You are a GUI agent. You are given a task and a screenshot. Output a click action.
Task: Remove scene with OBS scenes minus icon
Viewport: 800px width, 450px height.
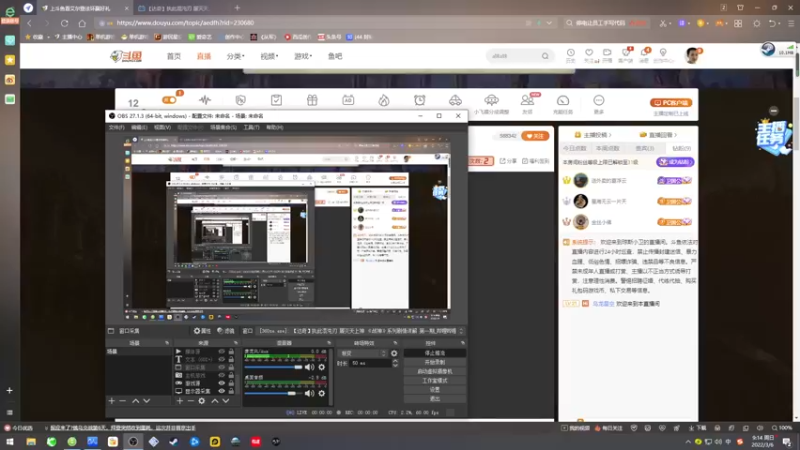(122, 401)
